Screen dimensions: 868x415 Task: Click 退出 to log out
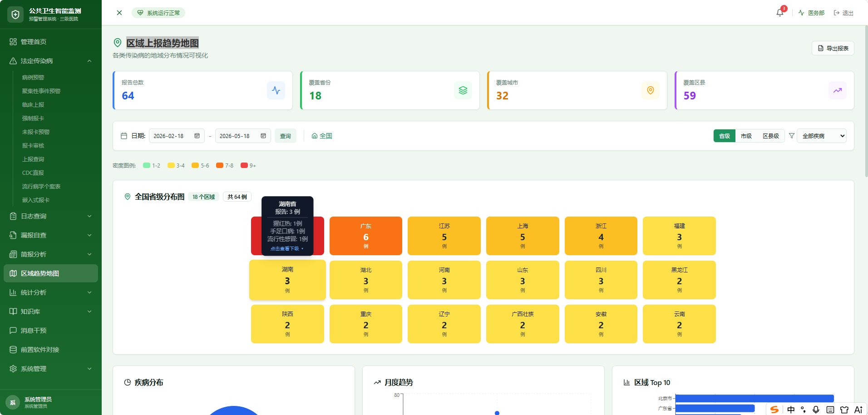pyautogui.click(x=843, y=13)
